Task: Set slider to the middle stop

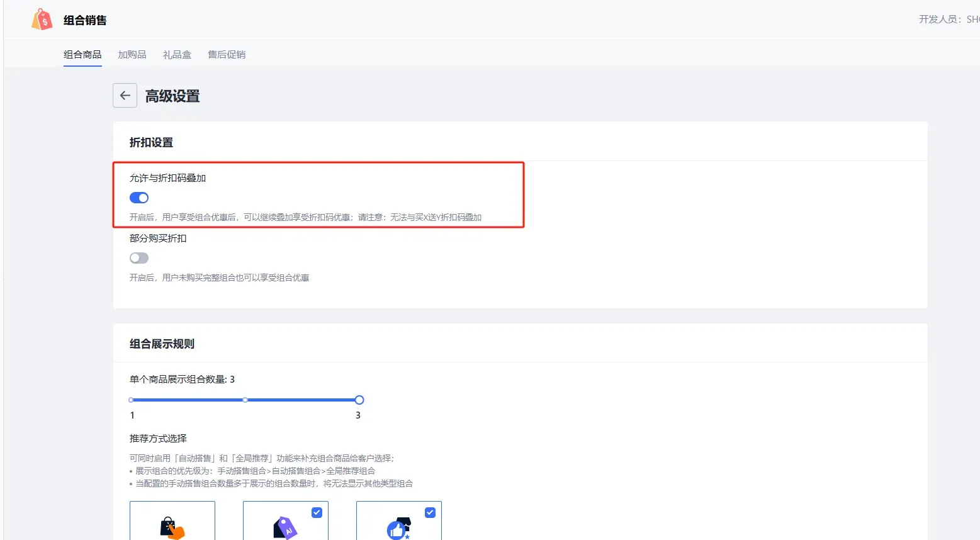Action: (245, 400)
